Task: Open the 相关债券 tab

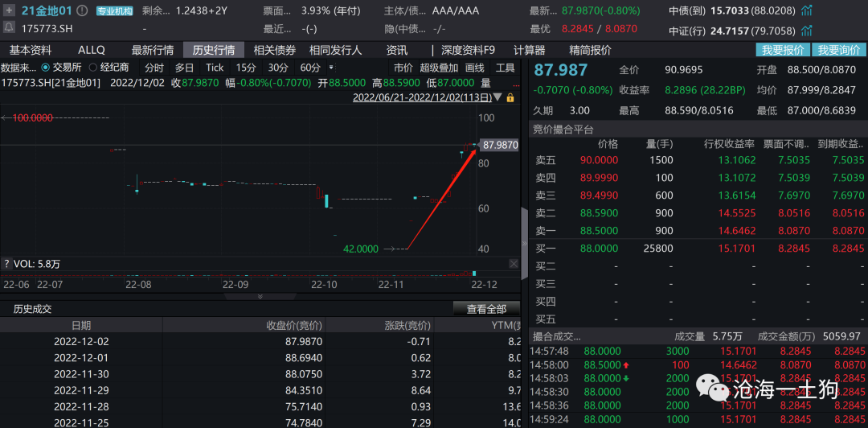Action: click(274, 50)
